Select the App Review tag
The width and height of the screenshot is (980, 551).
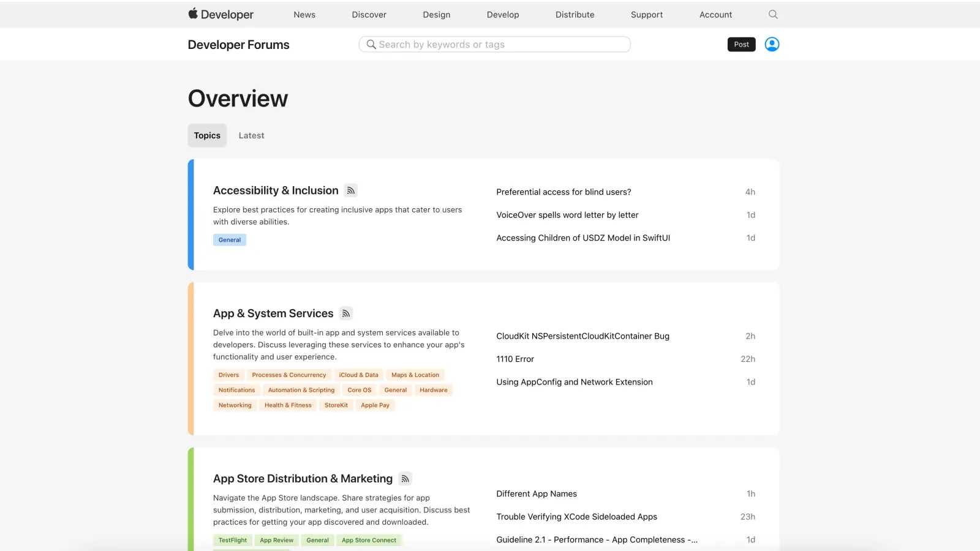coord(277,540)
